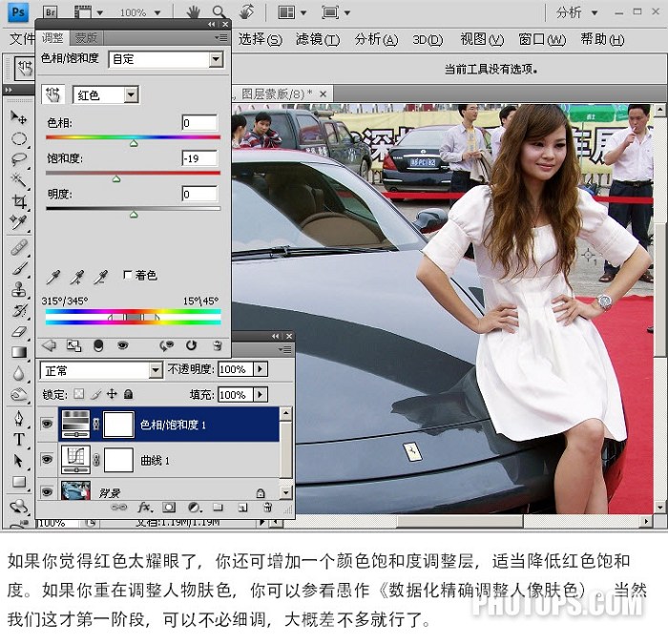Select the Type tool
This screenshot has height=644, width=668.
pos(19,439)
